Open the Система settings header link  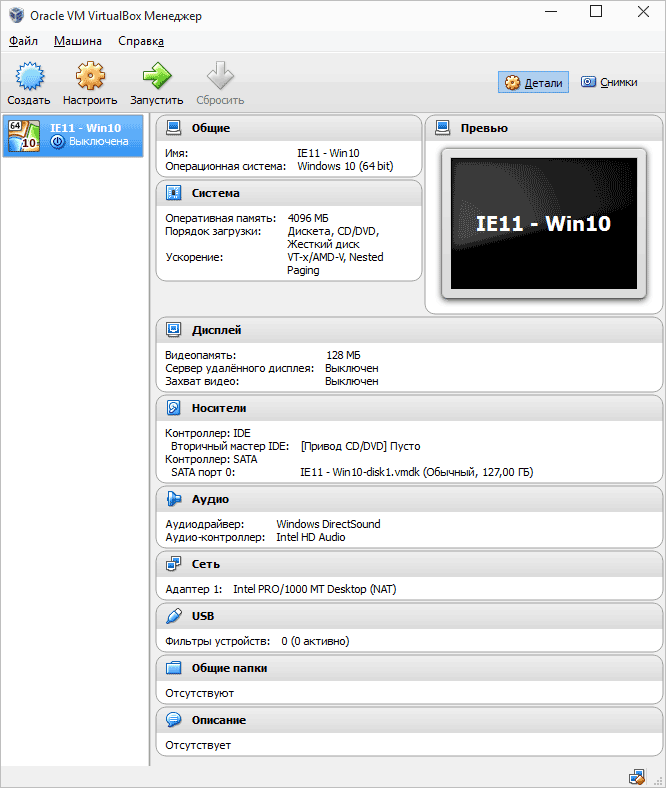216,193
